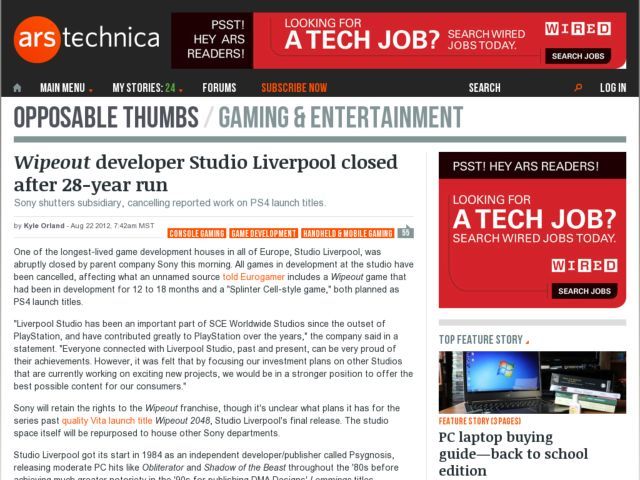Click the article subtitle about PS4 launch titles
This screenshot has height=480, width=640.
pyautogui.click(x=170, y=203)
